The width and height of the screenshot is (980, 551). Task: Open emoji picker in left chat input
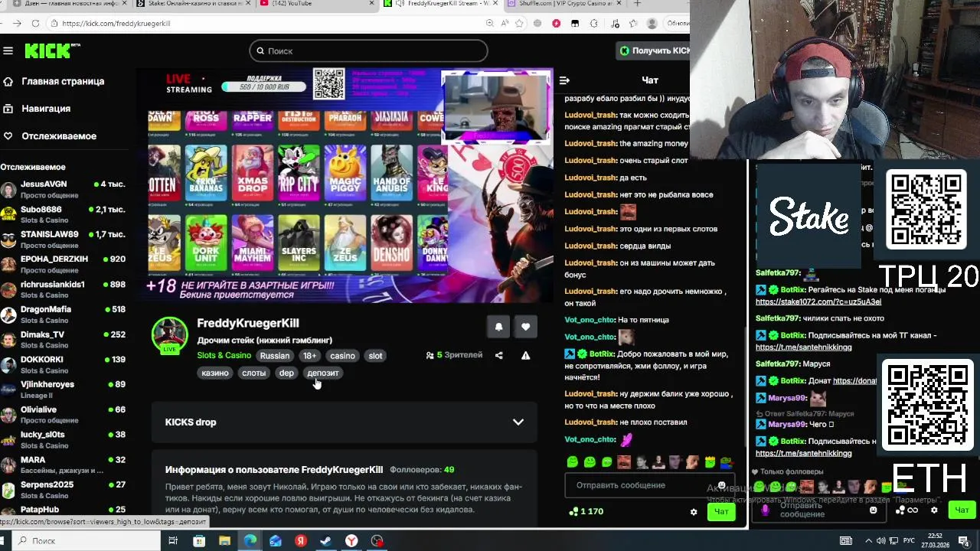[721, 485]
